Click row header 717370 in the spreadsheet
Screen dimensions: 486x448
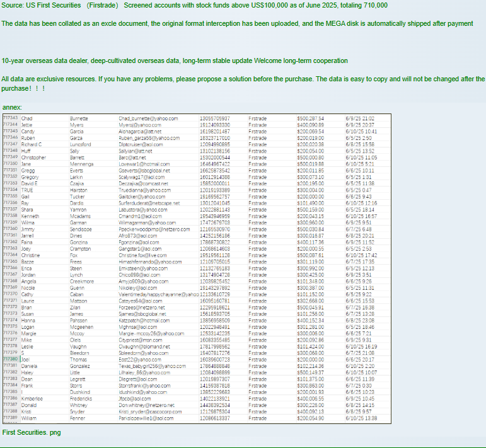[11, 294]
